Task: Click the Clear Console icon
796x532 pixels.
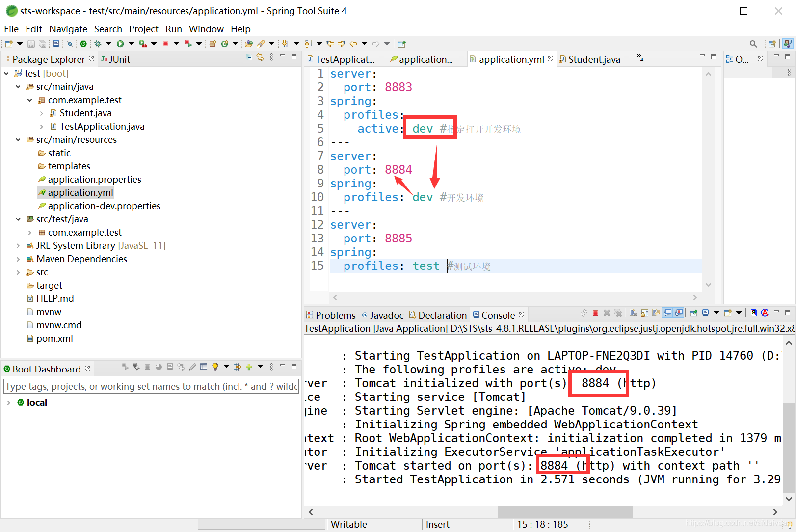Action: 633,313
